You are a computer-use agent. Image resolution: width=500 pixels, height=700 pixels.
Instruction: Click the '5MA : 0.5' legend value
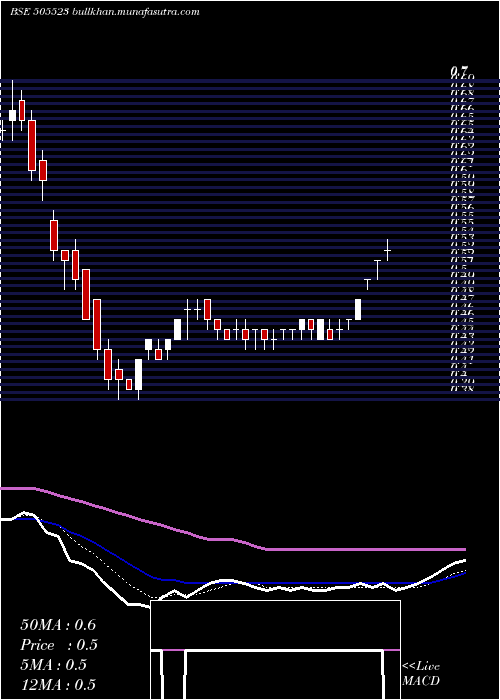coord(53,665)
